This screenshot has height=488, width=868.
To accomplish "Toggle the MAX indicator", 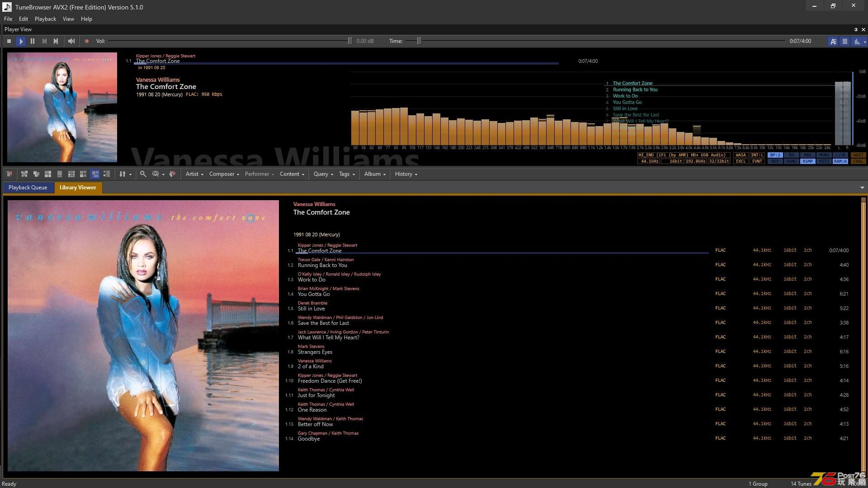I will click(807, 155).
